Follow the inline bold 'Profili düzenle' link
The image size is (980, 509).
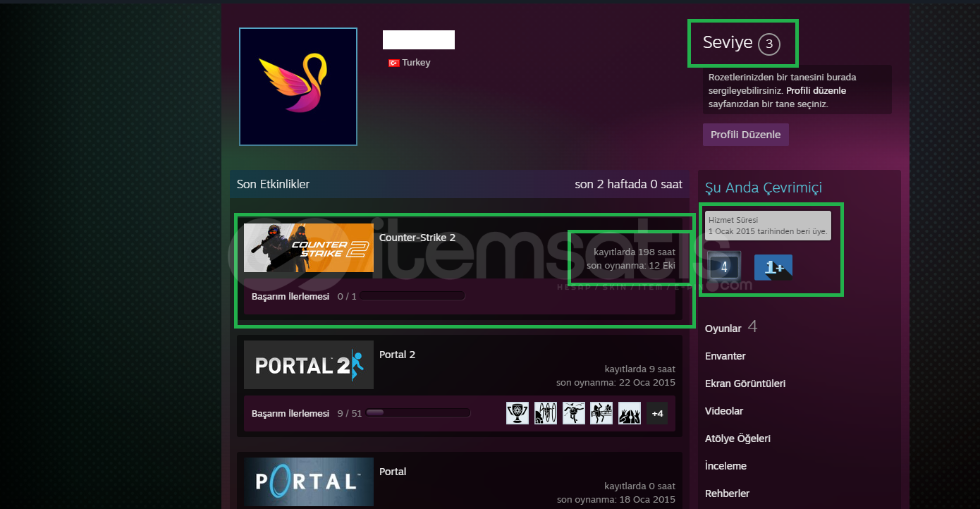pos(816,91)
